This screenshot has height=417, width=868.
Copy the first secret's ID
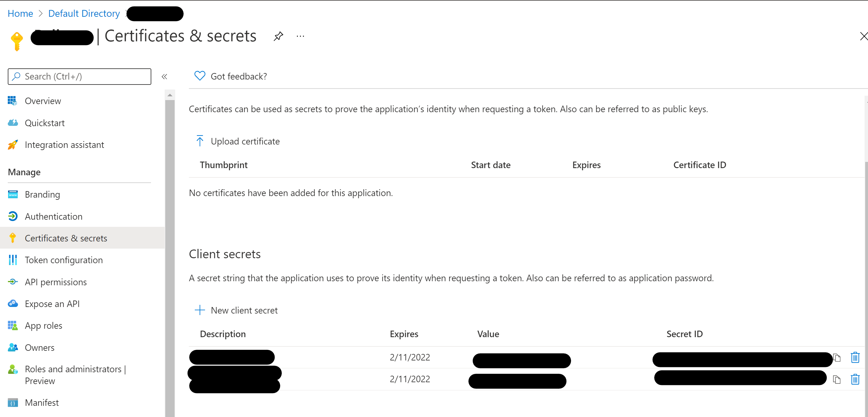tap(837, 358)
